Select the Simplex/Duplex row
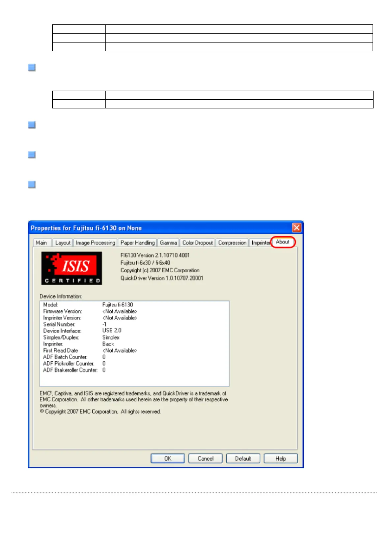Screen dimensions: 392x555 coord(81,337)
